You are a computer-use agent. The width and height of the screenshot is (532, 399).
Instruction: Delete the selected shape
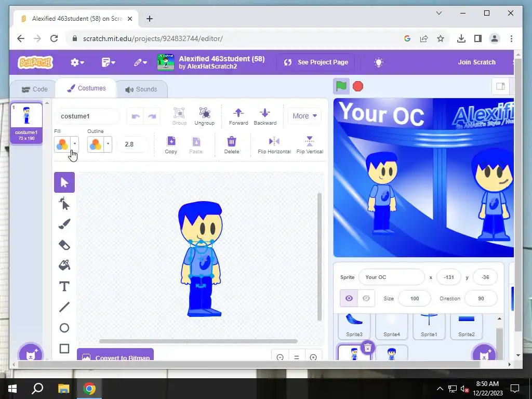pyautogui.click(x=231, y=145)
